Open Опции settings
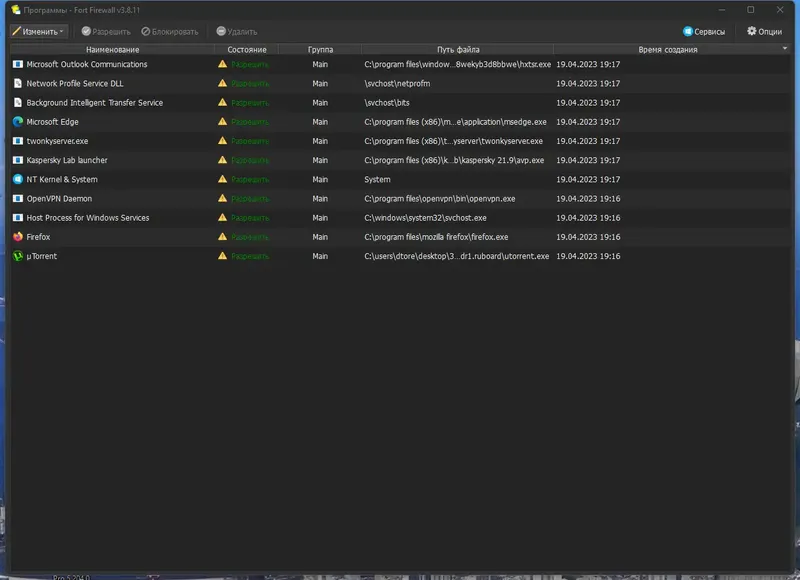 pyautogui.click(x=764, y=32)
